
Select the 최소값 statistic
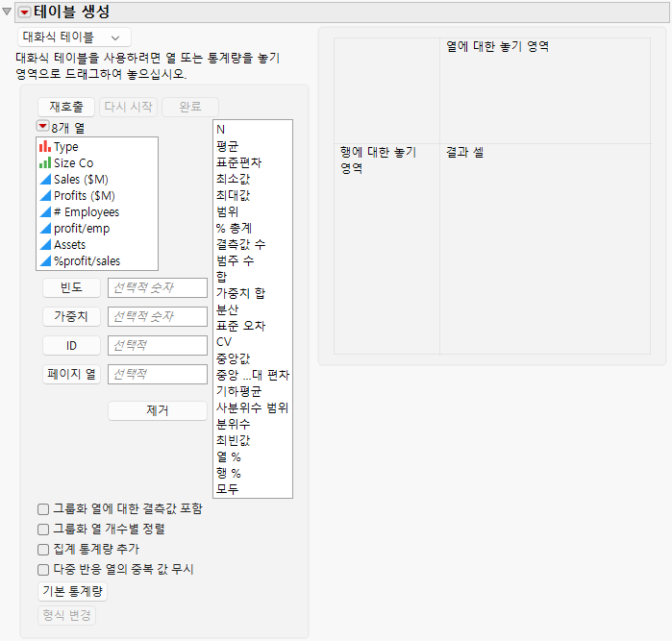click(x=253, y=179)
